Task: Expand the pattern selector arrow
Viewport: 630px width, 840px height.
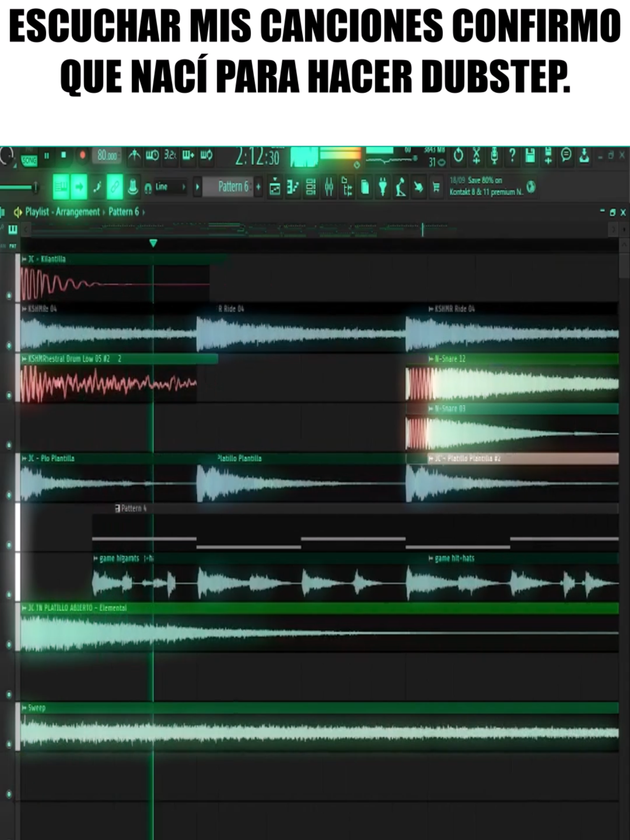Action: coord(197,186)
